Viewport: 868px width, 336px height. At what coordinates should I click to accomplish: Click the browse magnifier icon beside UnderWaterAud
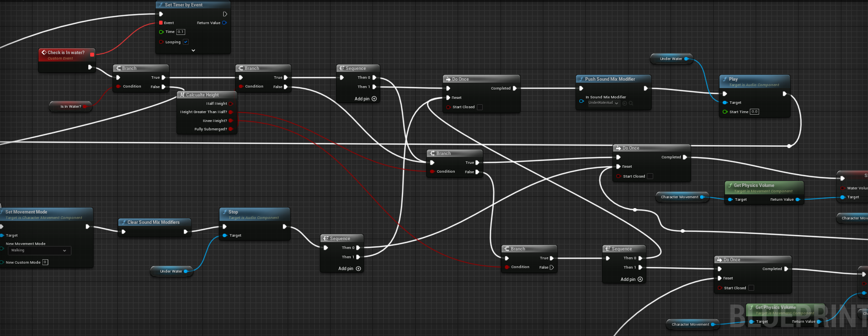tap(631, 103)
